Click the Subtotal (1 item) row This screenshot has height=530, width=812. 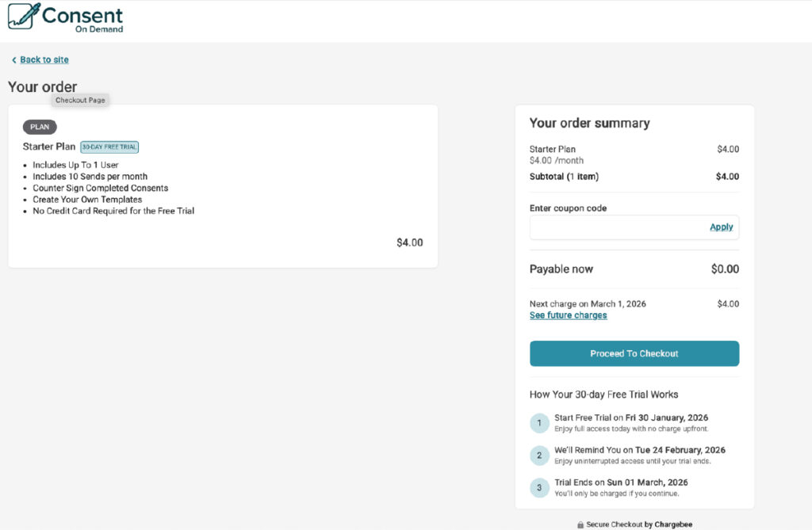click(564, 177)
